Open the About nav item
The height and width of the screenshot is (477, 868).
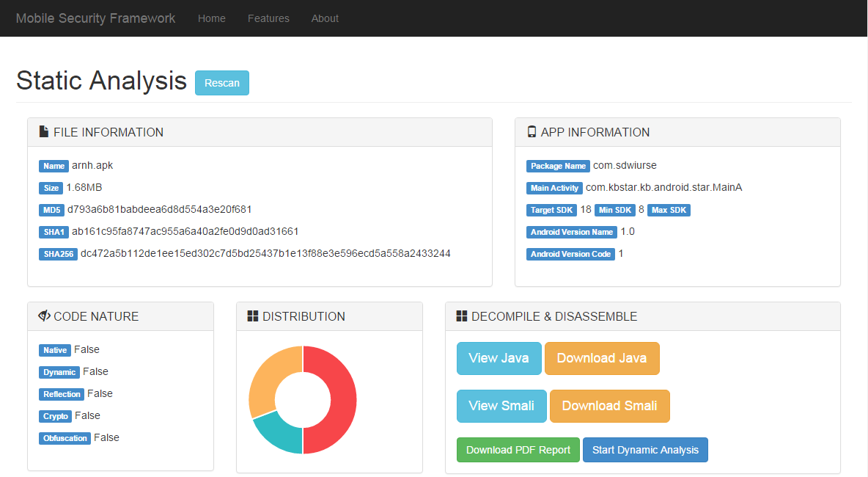(325, 18)
